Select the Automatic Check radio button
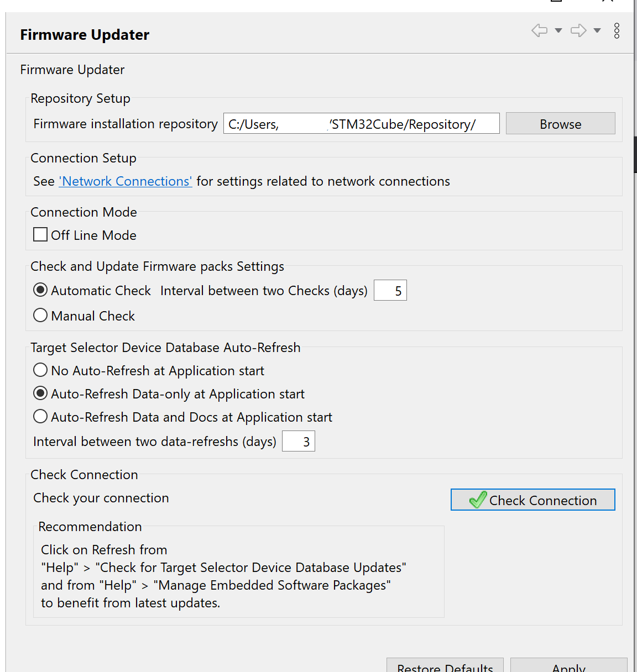The width and height of the screenshot is (637, 672). tap(40, 290)
